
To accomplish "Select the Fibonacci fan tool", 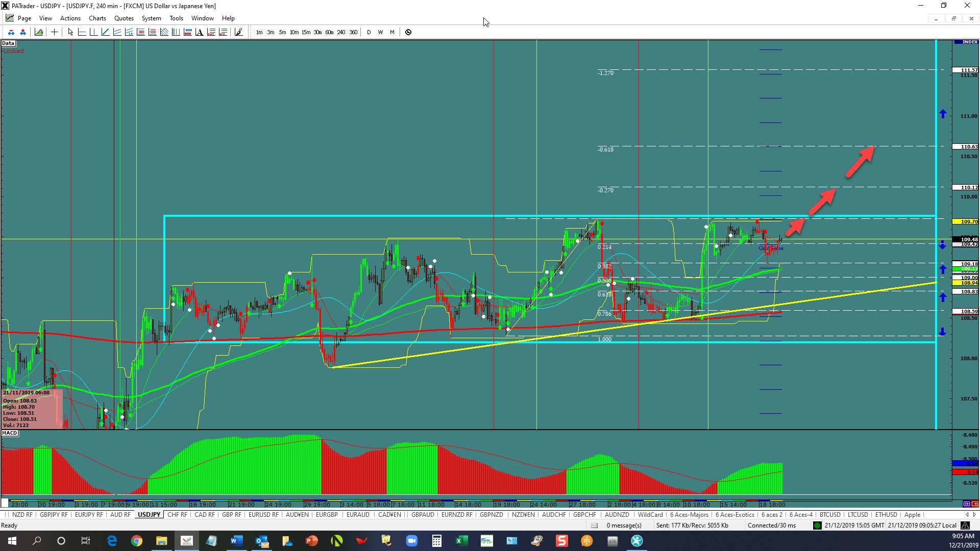I will tap(164, 32).
